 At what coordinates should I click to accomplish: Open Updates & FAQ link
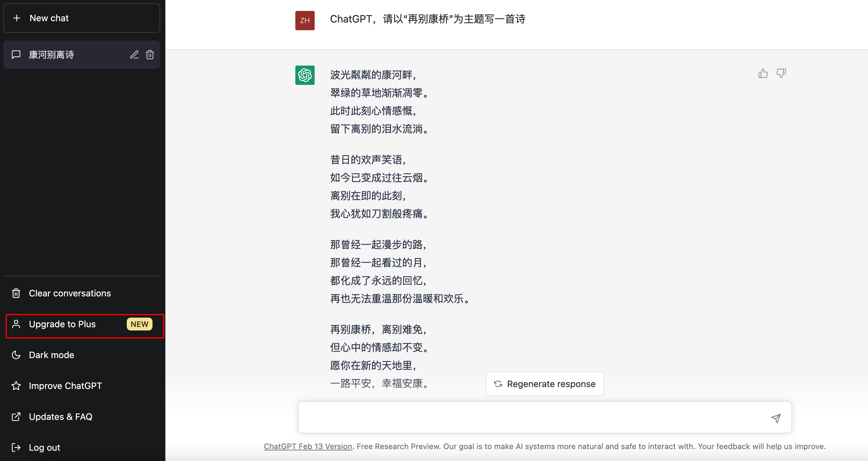(81, 417)
